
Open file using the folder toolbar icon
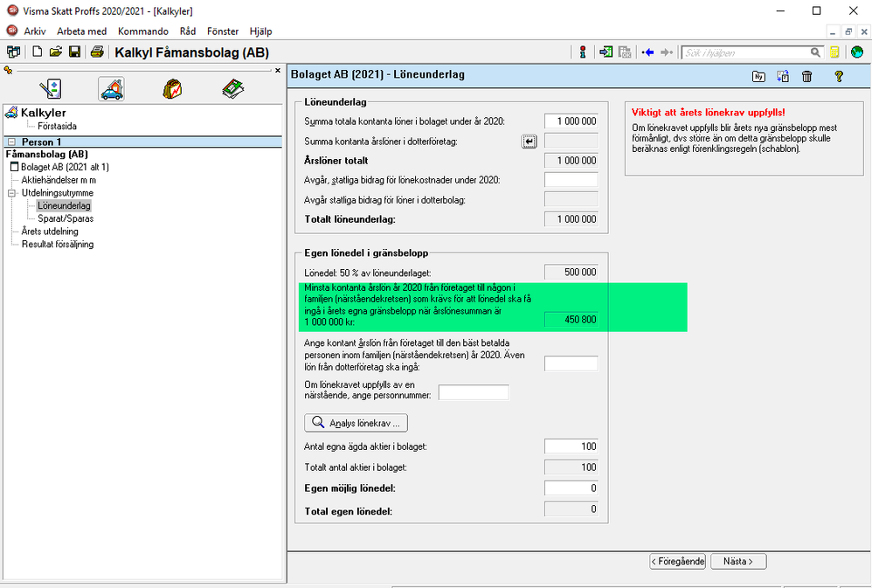(x=56, y=52)
